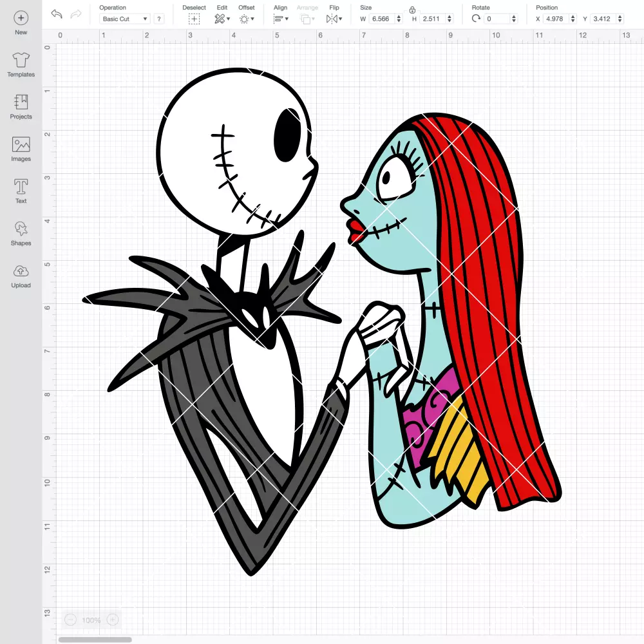The image size is (644, 644).
Task: Select Jack Skellington's white skull on canvas
Action: coord(238,152)
